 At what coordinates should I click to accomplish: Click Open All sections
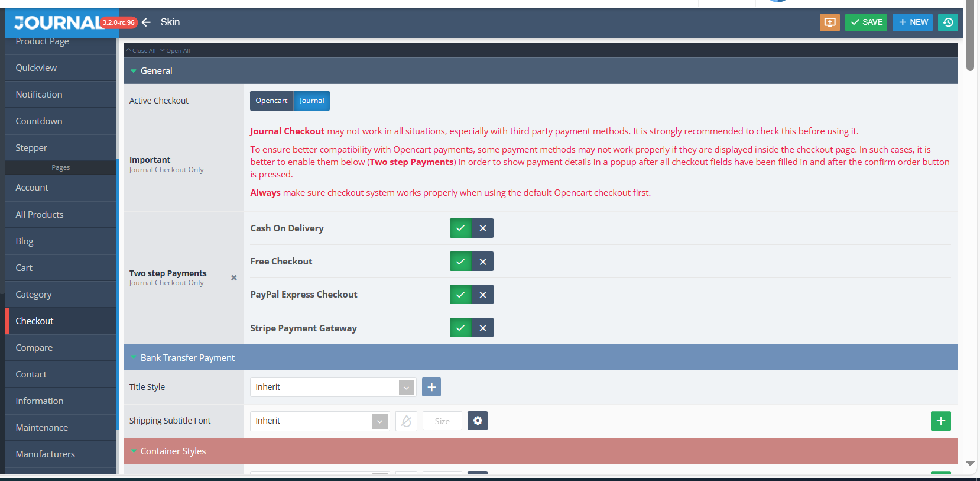tap(176, 50)
